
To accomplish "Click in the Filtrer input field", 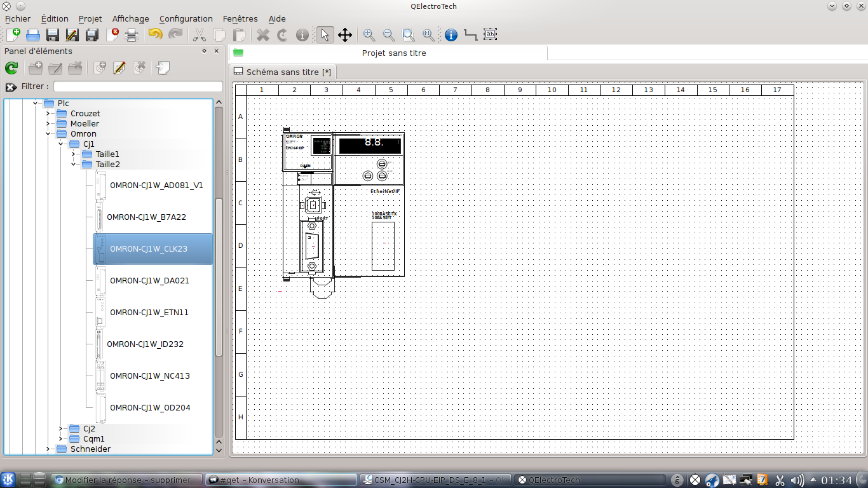I will click(138, 86).
